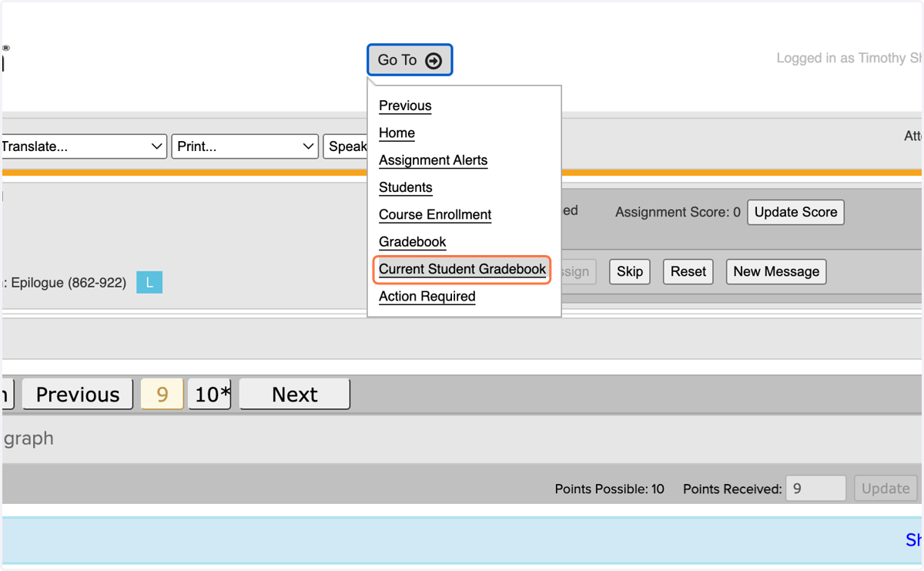The image size is (924, 571).
Task: Click the Update points button
Action: pos(885,489)
